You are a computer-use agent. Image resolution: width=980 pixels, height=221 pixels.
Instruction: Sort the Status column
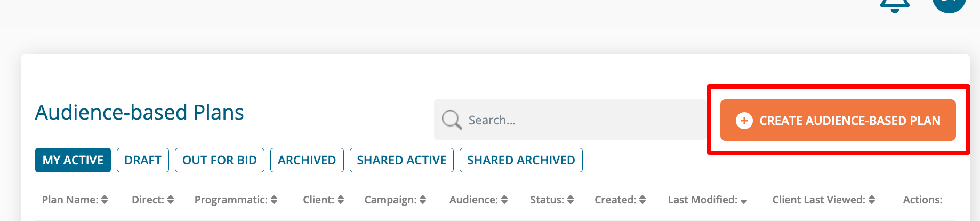(x=571, y=200)
